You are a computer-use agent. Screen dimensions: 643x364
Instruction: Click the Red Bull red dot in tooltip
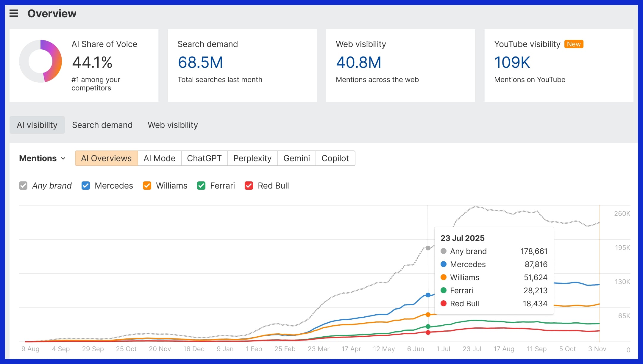[x=444, y=303]
